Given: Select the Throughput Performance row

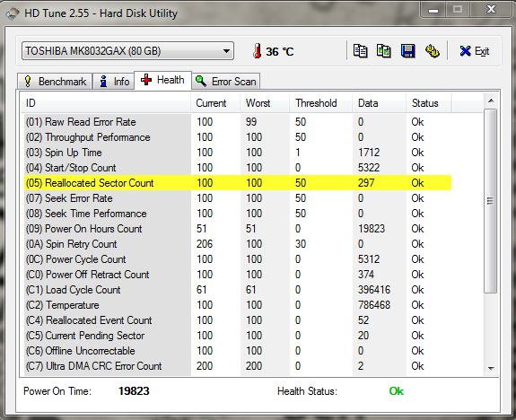Looking at the screenshot, I should click(x=238, y=137).
